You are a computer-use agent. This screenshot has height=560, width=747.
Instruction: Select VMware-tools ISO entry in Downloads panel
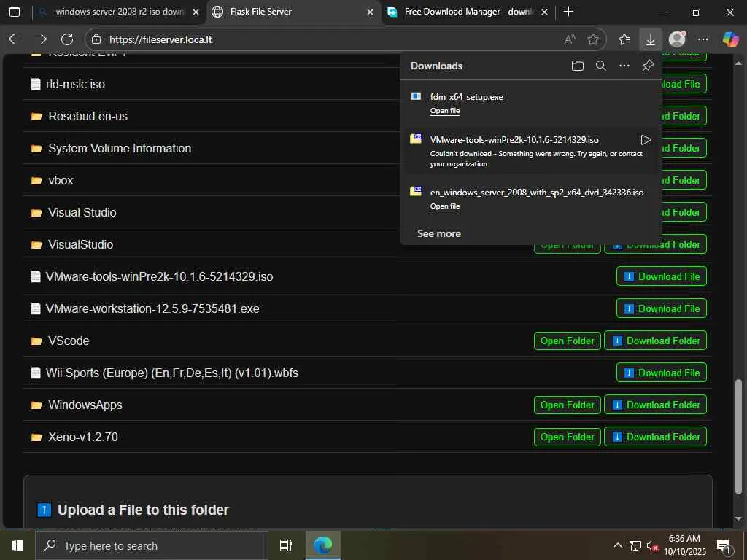531,152
